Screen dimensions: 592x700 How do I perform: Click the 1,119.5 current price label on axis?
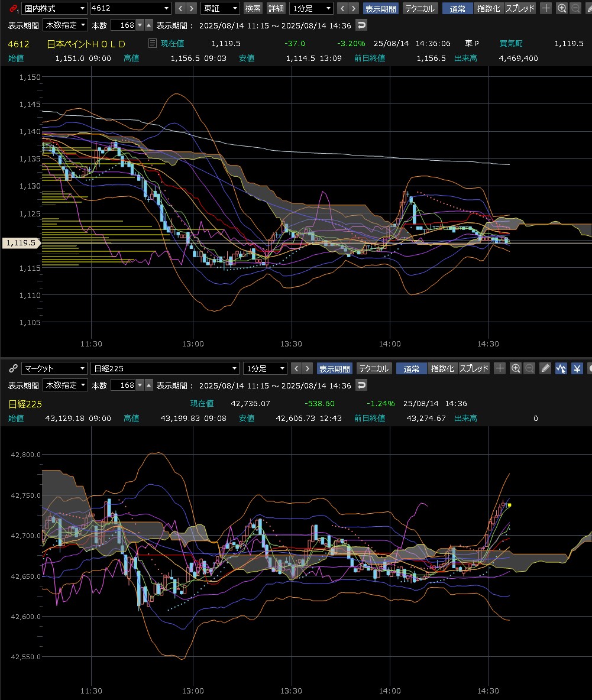coord(21,243)
